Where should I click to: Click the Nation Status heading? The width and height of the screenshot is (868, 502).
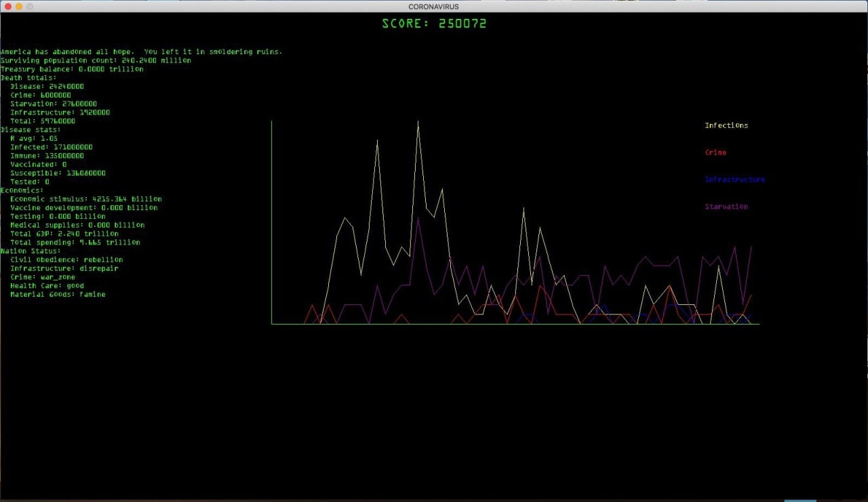pos(31,251)
